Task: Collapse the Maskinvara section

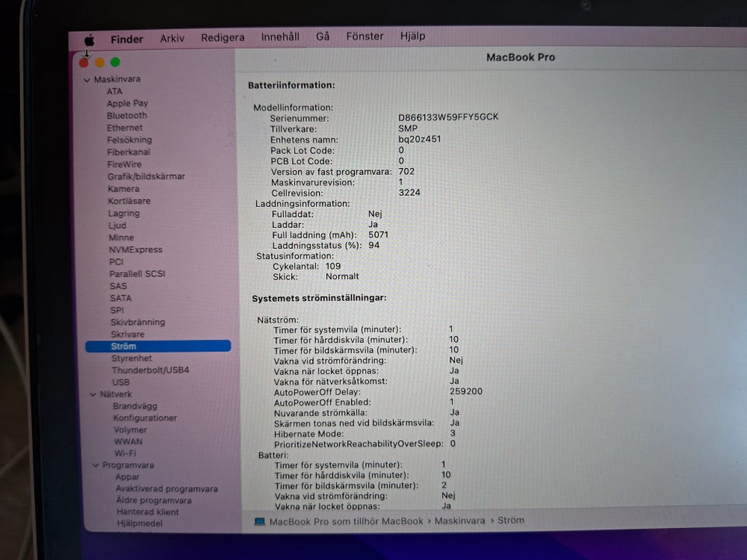Action: click(x=86, y=80)
